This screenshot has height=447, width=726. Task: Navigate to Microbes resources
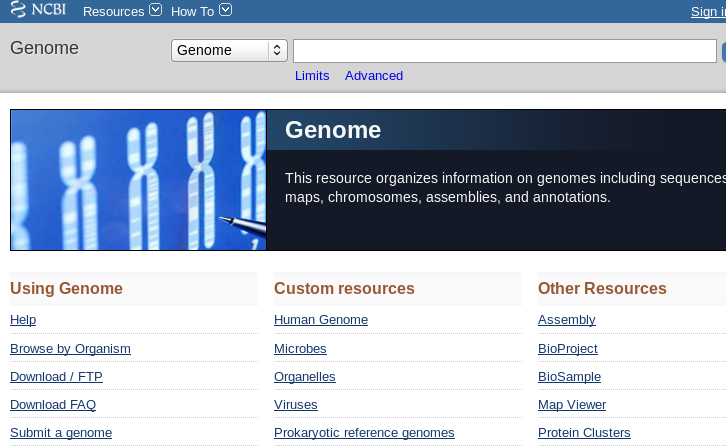[300, 349]
